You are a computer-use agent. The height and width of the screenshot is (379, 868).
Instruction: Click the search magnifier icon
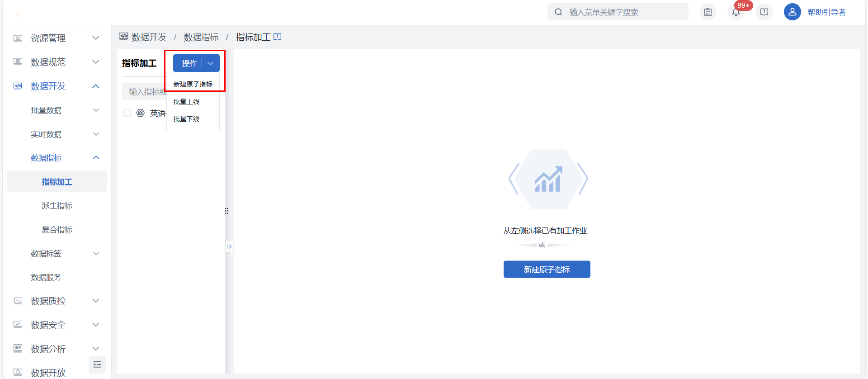pos(559,12)
